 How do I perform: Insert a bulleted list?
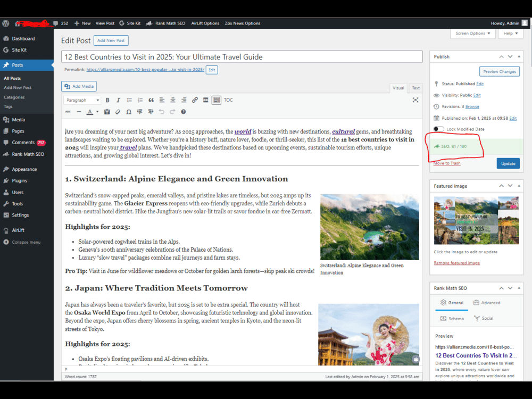coord(129,100)
